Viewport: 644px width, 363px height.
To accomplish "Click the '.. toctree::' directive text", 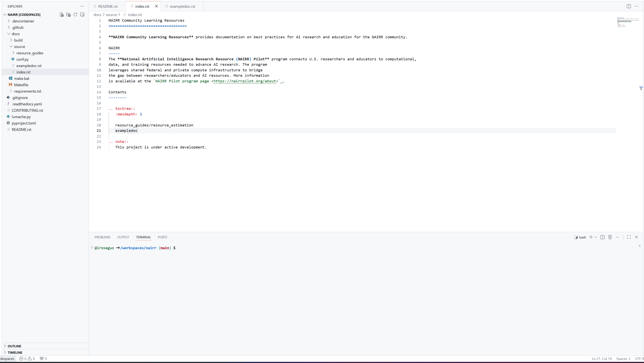I will point(122,109).
